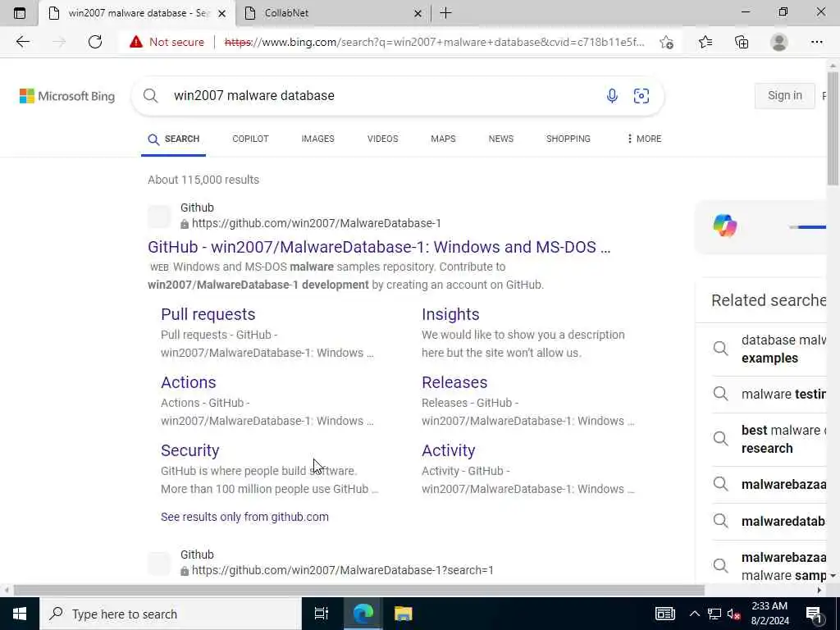Close the win2007 malware database tab

(x=221, y=13)
